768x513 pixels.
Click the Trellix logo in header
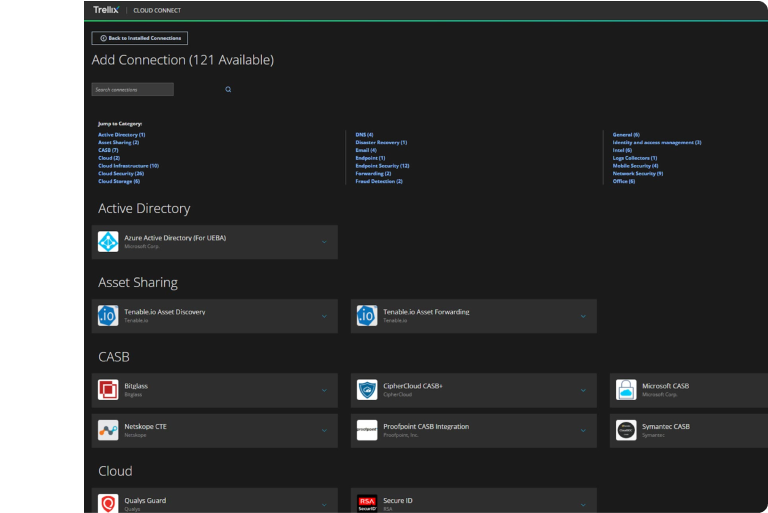(106, 10)
